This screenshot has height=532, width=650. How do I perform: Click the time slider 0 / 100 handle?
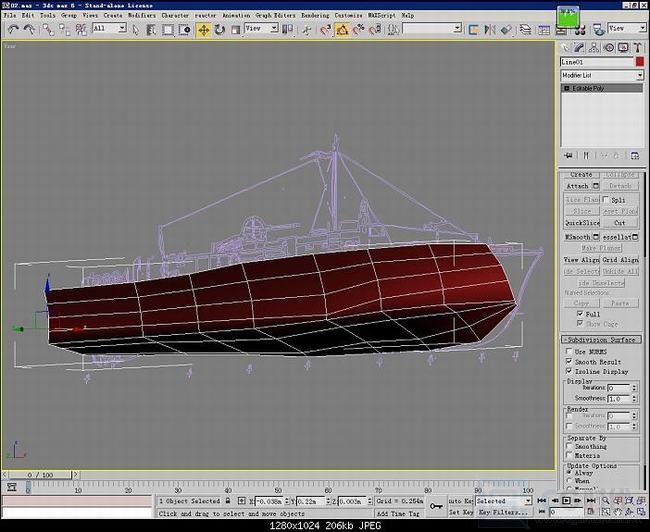tap(41, 475)
